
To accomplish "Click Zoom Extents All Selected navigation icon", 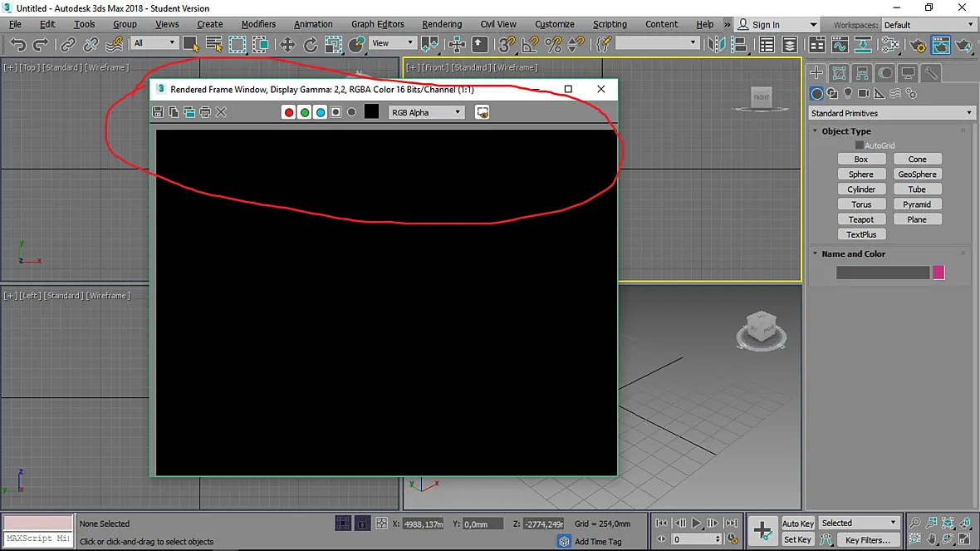I will pos(963,523).
